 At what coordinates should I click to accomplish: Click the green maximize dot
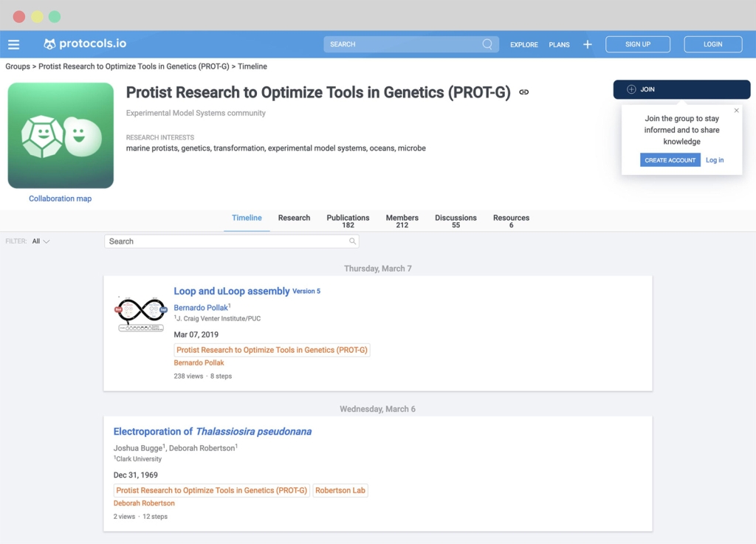pyautogui.click(x=55, y=17)
